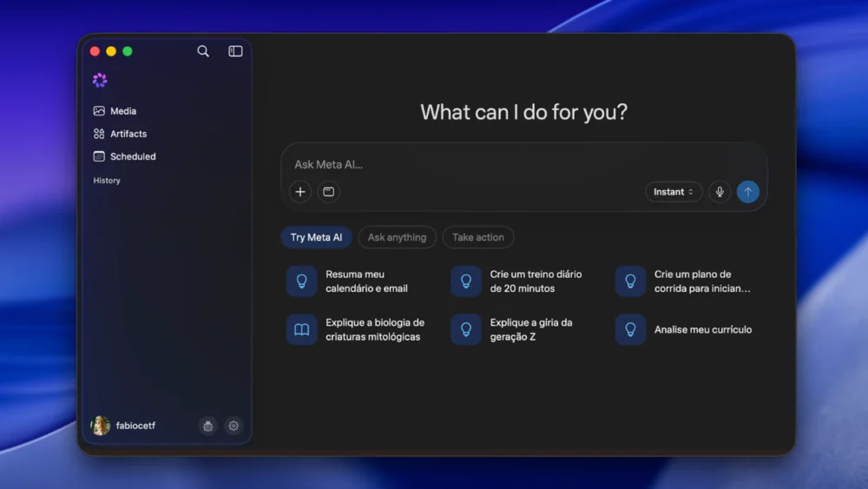Toggle the sidebar panel icon
The width and height of the screenshot is (868, 489).
pos(235,51)
